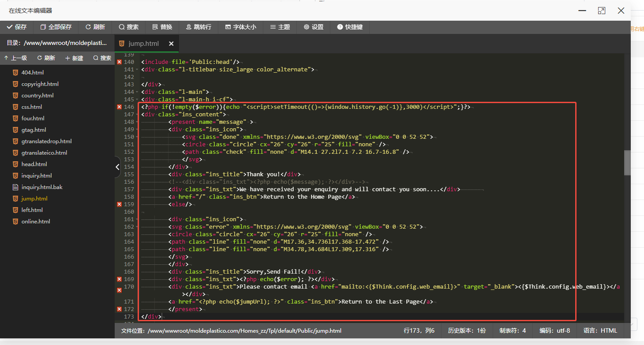Open the 设置 settings panel
The height and width of the screenshot is (345, 644).
(x=314, y=27)
